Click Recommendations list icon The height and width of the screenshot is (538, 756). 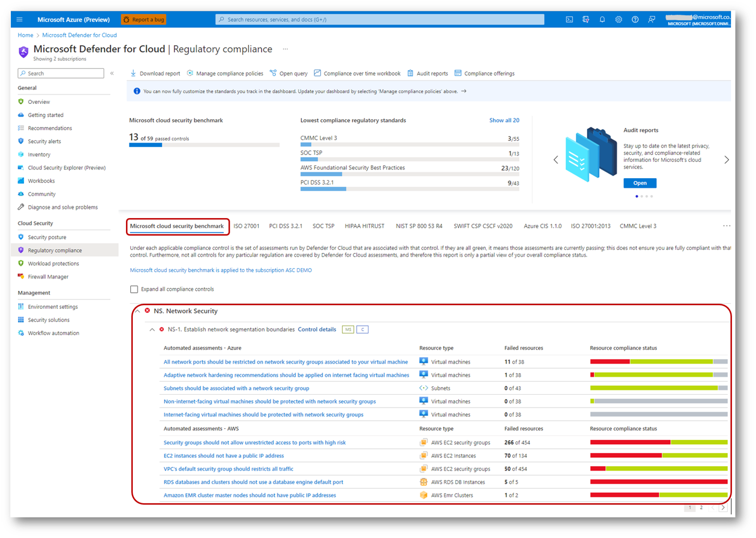pos(21,128)
